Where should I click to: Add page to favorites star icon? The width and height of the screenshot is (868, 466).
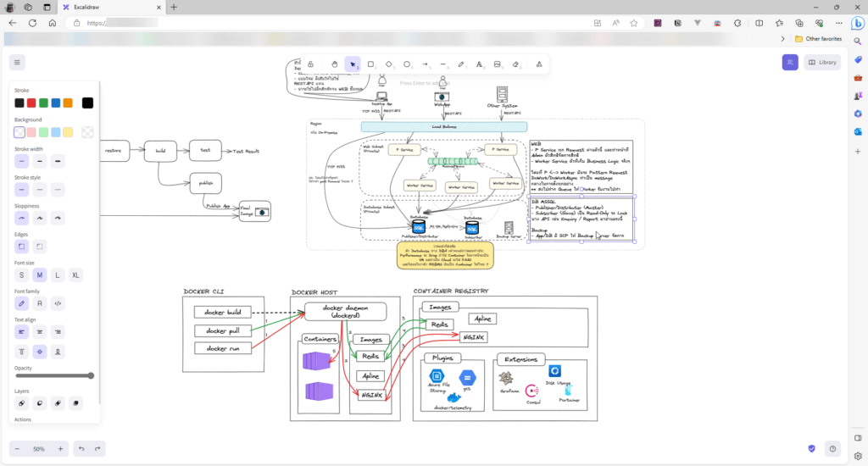[x=634, y=23]
